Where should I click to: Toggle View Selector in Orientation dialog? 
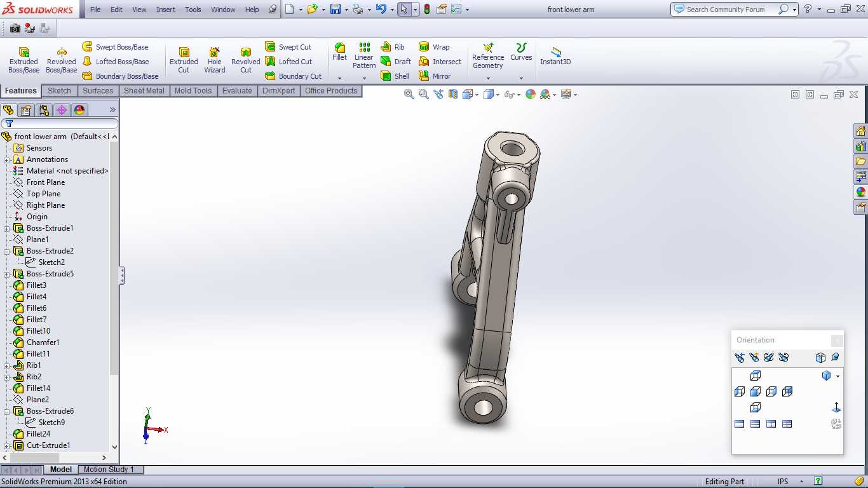tap(820, 358)
